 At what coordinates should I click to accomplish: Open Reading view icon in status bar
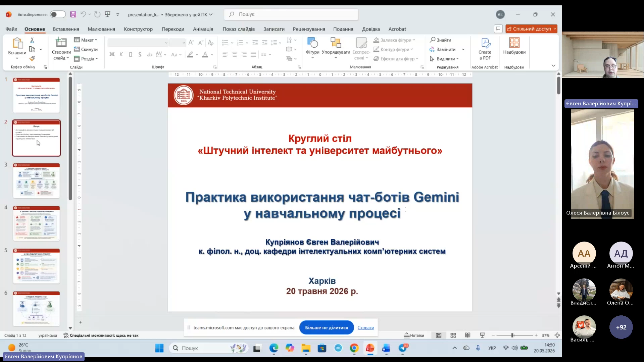tap(467, 335)
